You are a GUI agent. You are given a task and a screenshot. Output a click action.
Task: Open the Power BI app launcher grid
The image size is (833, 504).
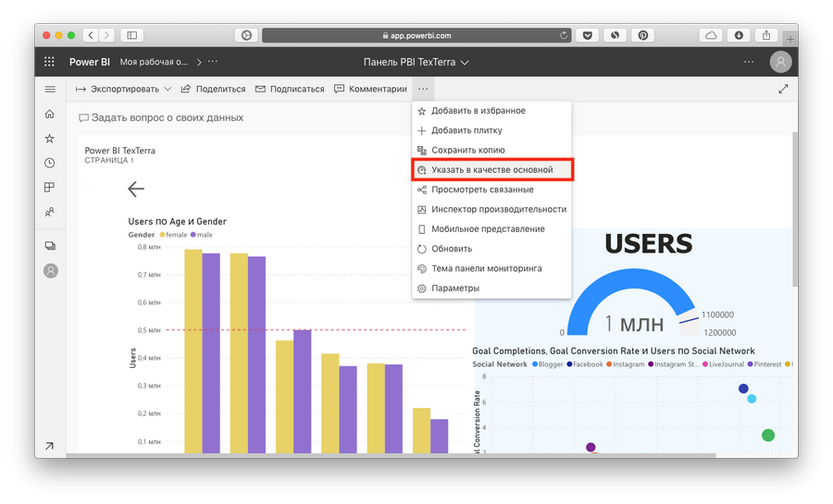coord(50,62)
